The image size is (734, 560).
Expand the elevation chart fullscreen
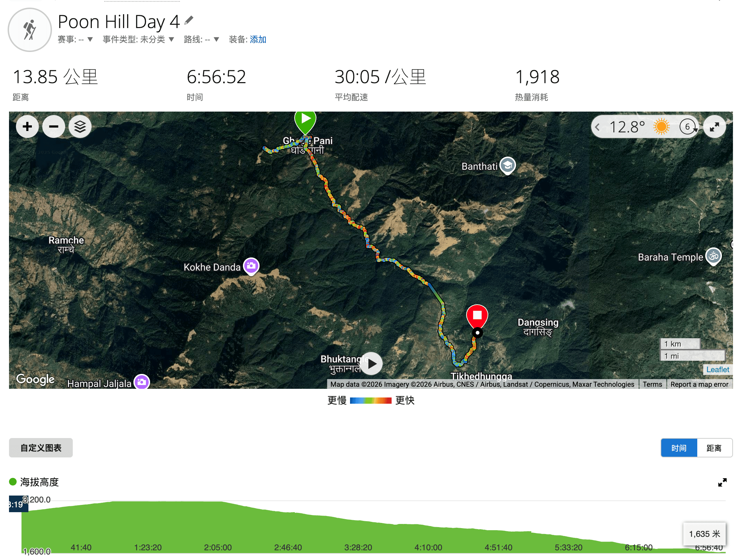(722, 482)
